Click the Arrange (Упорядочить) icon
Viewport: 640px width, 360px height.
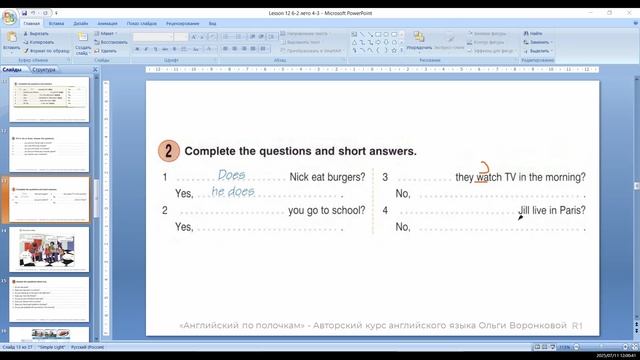(x=419, y=38)
